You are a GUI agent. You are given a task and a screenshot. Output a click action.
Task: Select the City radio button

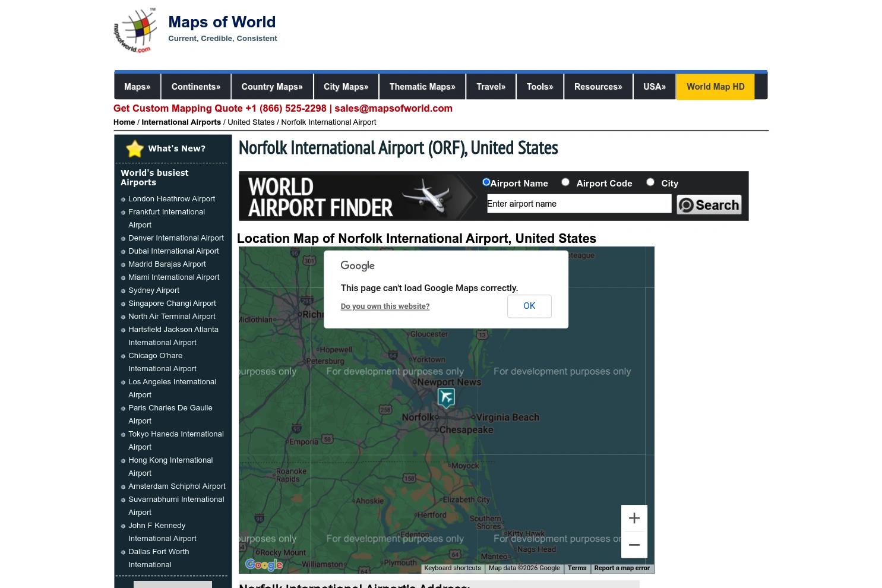tap(650, 182)
